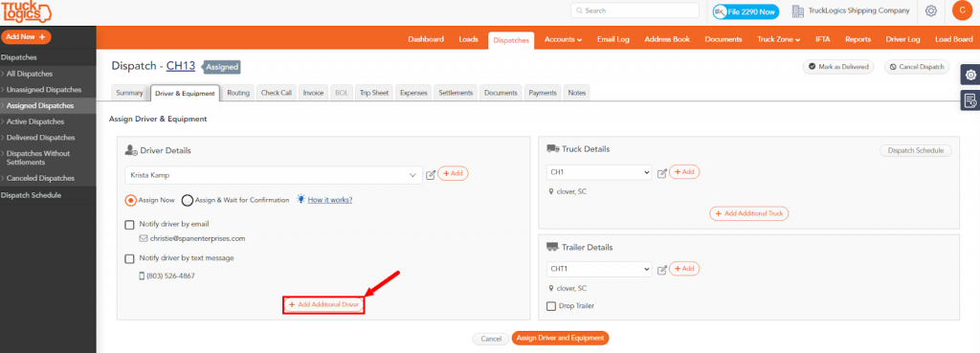Click Cancel Dispatch button
The width and height of the screenshot is (980, 353).
click(x=917, y=67)
